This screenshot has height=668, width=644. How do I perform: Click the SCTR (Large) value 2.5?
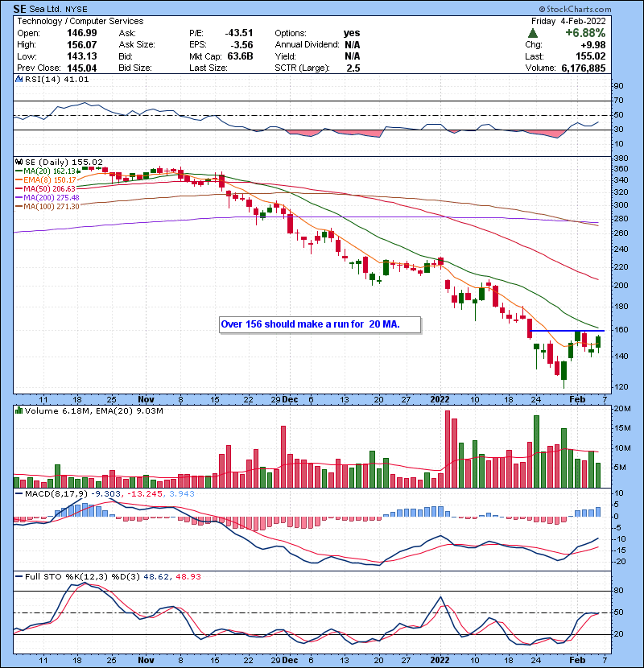(353, 68)
